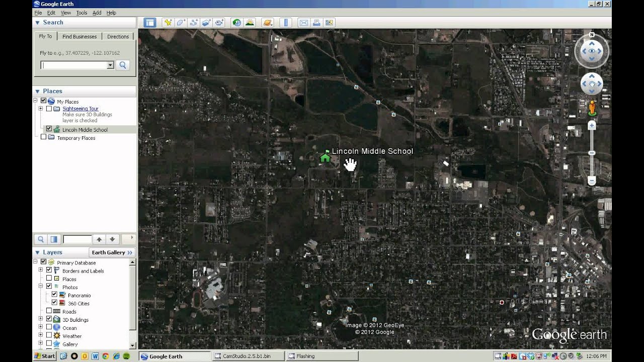Check the Sightseeing Tour checkbox

pos(49,109)
